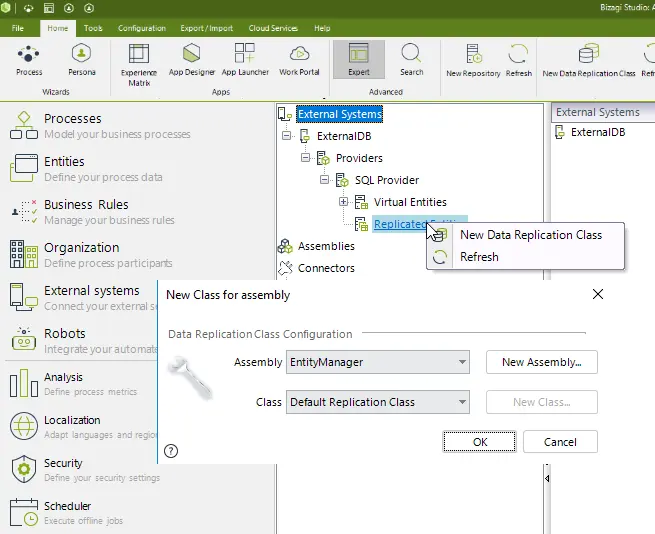Open the Scheduler module
The width and height of the screenshot is (655, 534).
(67, 513)
